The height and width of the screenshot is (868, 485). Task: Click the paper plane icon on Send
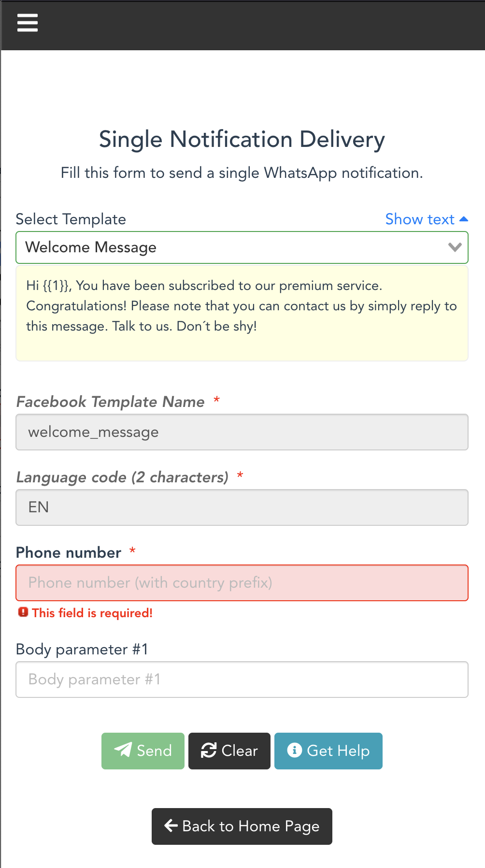pyautogui.click(x=123, y=750)
